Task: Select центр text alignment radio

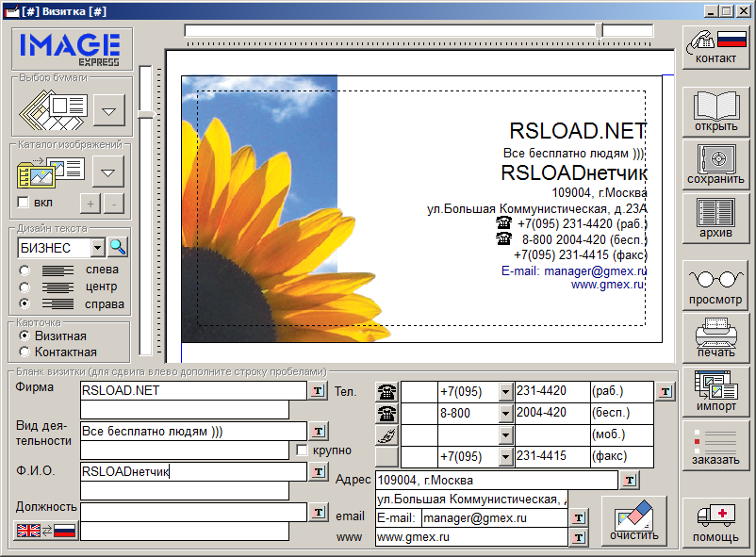Action: point(25,287)
